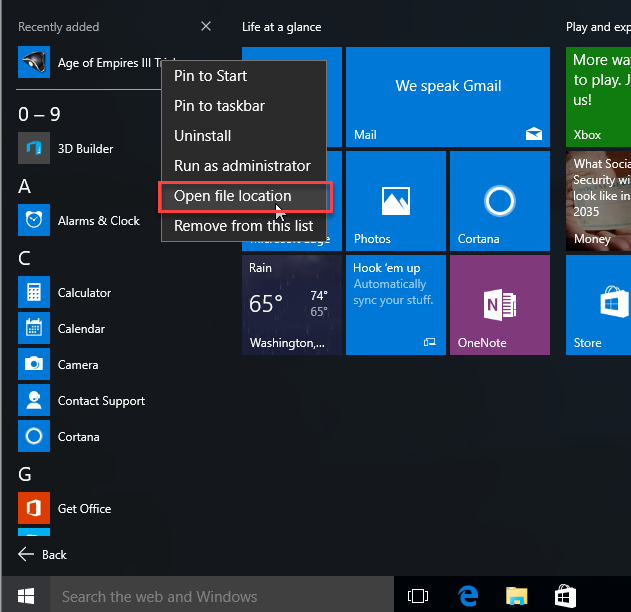The height and width of the screenshot is (612, 631).
Task: Open the 3D Builder app icon
Action: (x=34, y=148)
